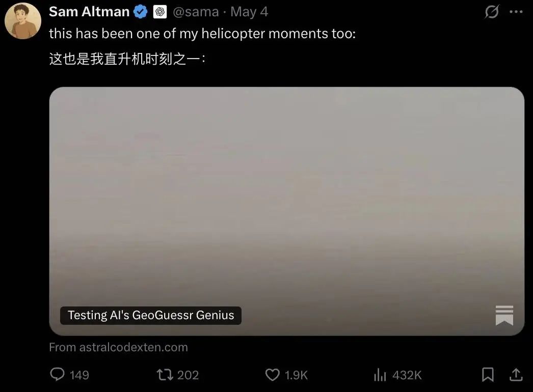Screen dimensions: 533x392
Task: Open the Grok slashed-circle icon
Action: pyautogui.click(x=492, y=12)
